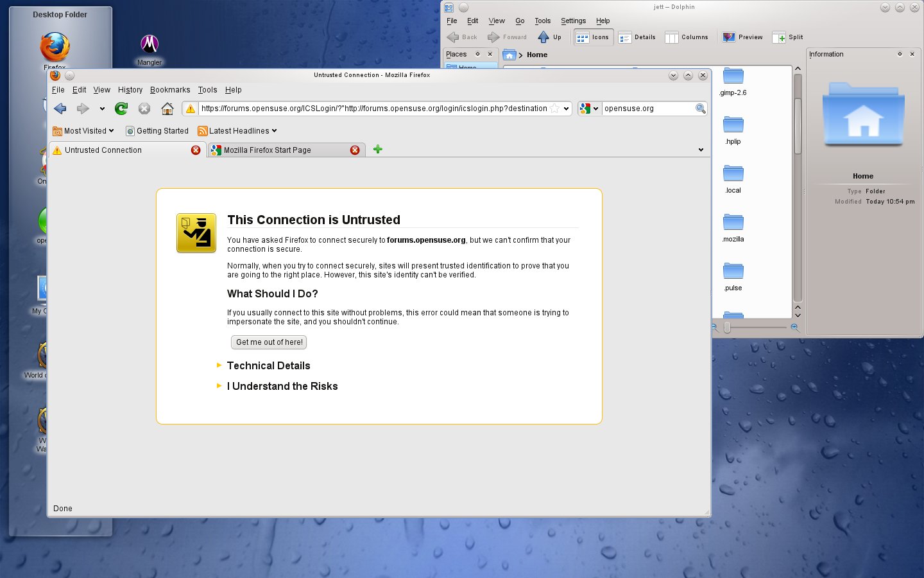The width and height of the screenshot is (924, 578).
Task: Open Dolphin Go menu
Action: [520, 21]
